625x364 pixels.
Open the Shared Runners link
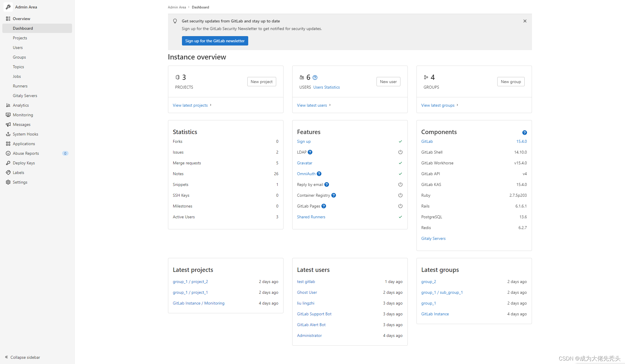pyautogui.click(x=311, y=217)
